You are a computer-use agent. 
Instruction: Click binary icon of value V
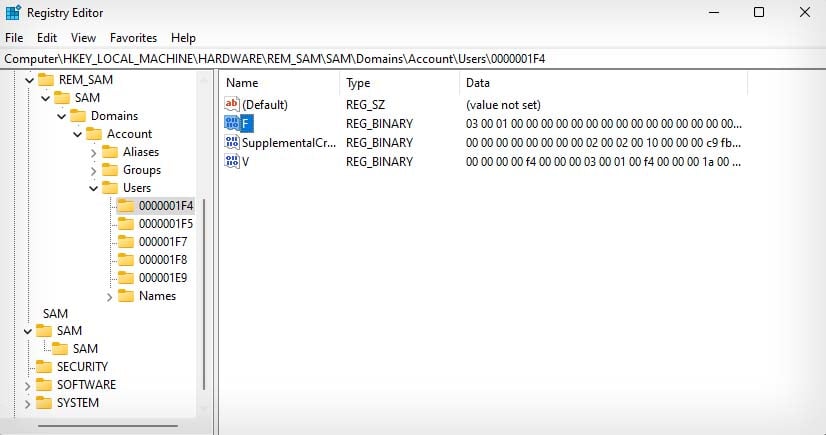coord(232,161)
